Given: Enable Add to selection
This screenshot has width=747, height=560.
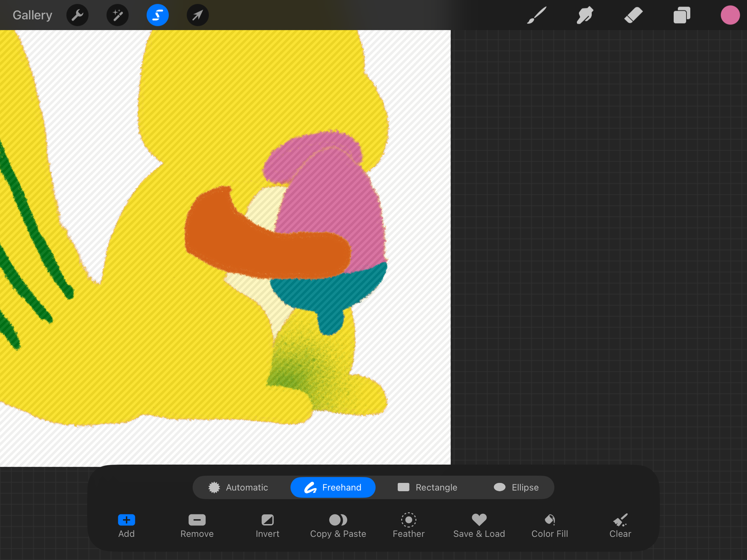Looking at the screenshot, I should click(x=127, y=525).
